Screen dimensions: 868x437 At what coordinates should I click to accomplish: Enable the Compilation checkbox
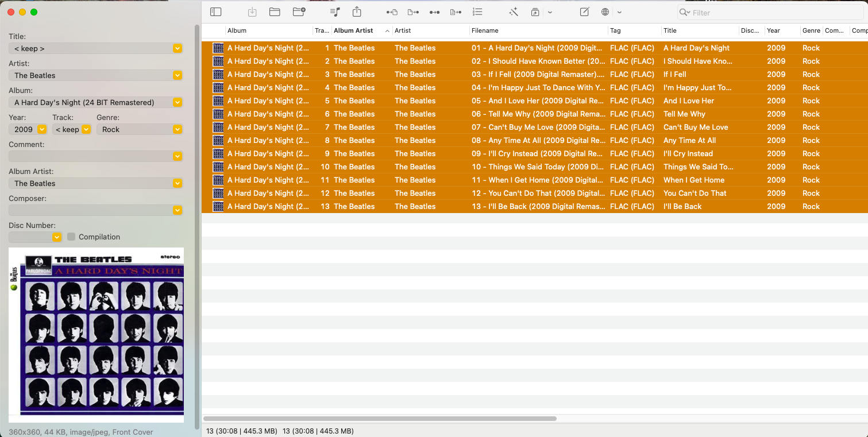pyautogui.click(x=71, y=237)
